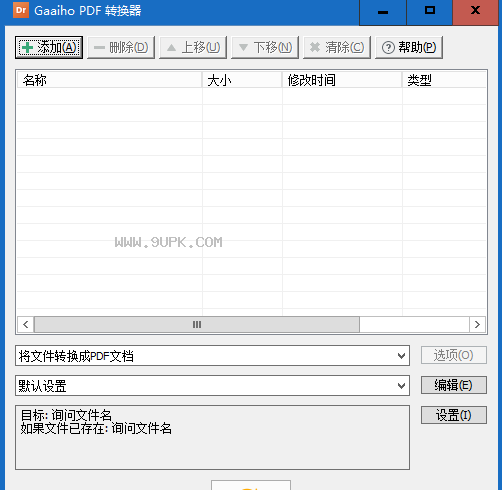502x490 pixels.
Task: Click the left arrow of horizontal scrollbar
Action: pos(26,324)
